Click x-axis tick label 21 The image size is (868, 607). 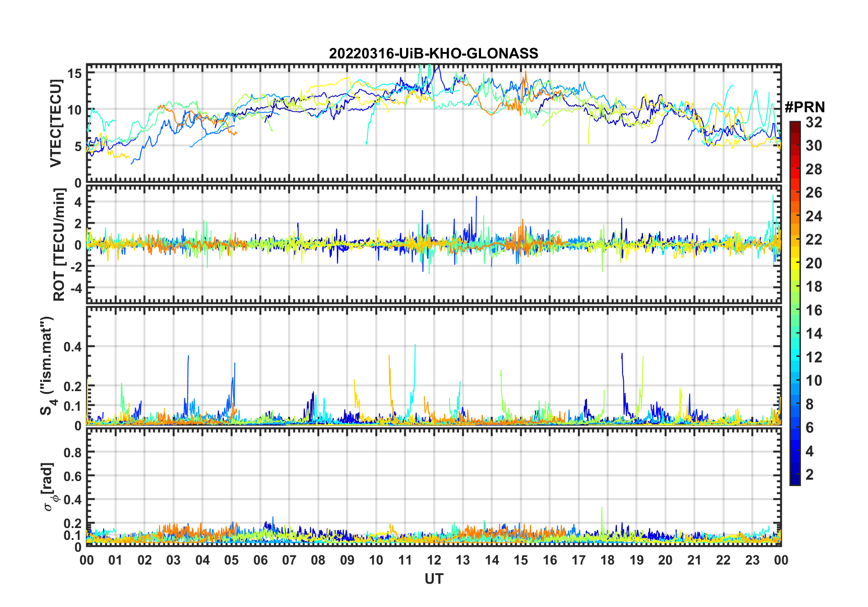pos(694,560)
